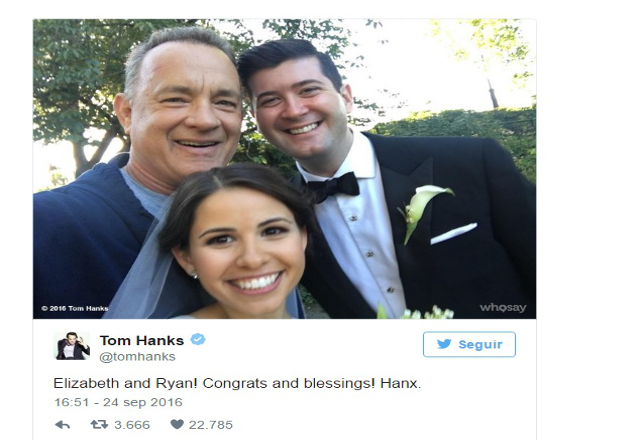Click the © 2016 Tom Hanks copyright caption
Viewport: 640px width, 440px height.
pos(75,308)
